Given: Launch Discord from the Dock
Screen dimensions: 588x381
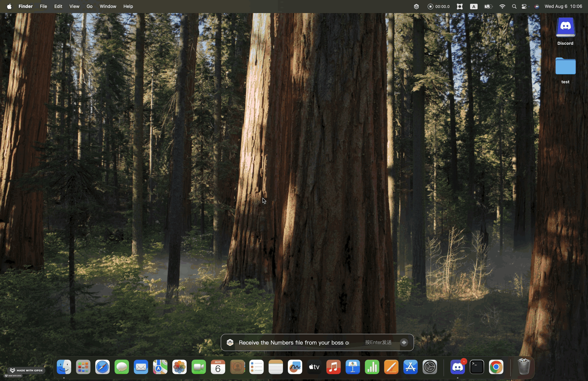Looking at the screenshot, I should [x=457, y=367].
